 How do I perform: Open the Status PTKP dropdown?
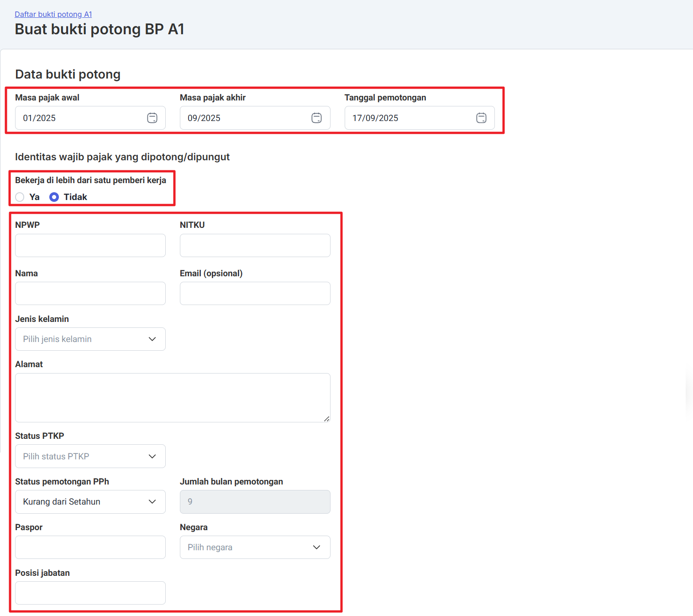point(90,456)
